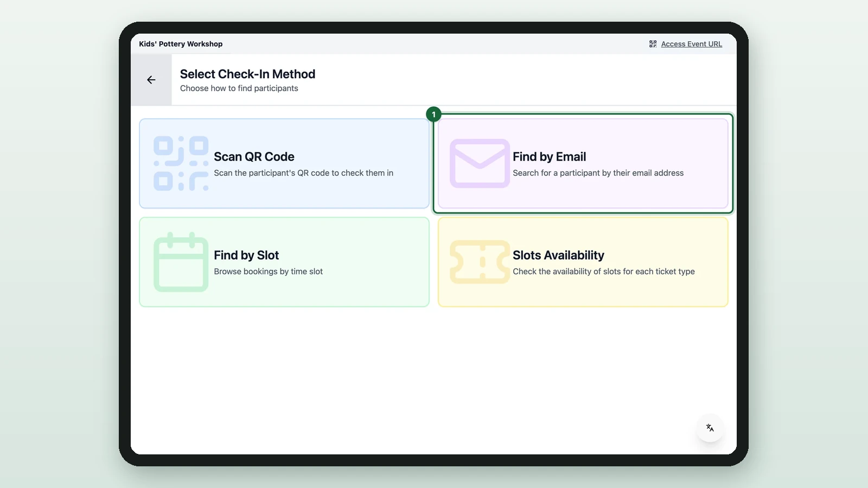
Task: Click the QR icon beside Access Event URL
Action: 653,44
